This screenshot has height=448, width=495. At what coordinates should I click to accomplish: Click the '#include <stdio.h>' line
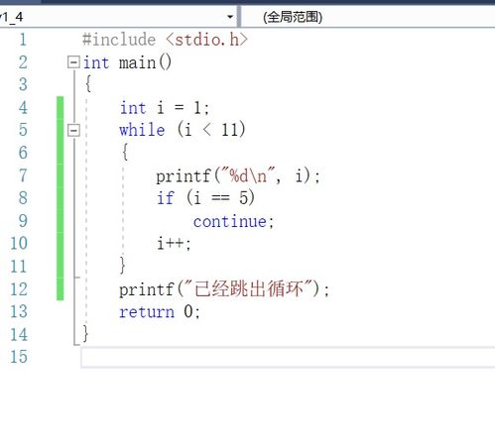tap(165, 40)
